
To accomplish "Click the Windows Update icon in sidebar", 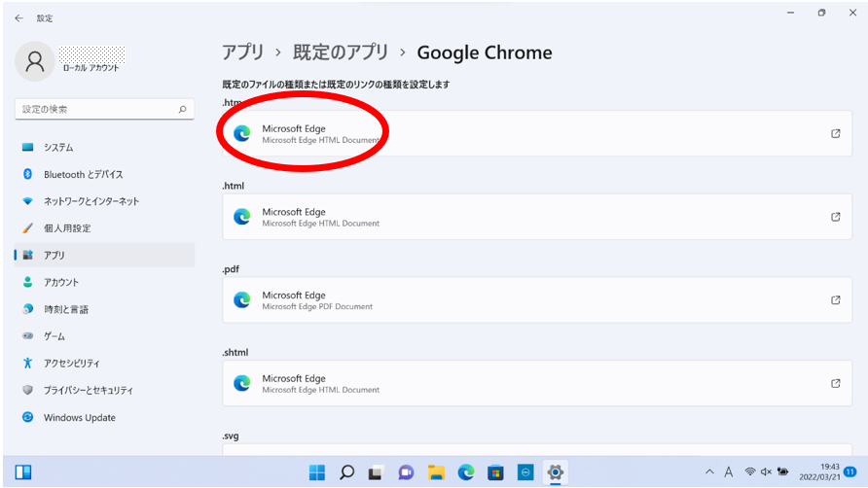I will click(27, 417).
